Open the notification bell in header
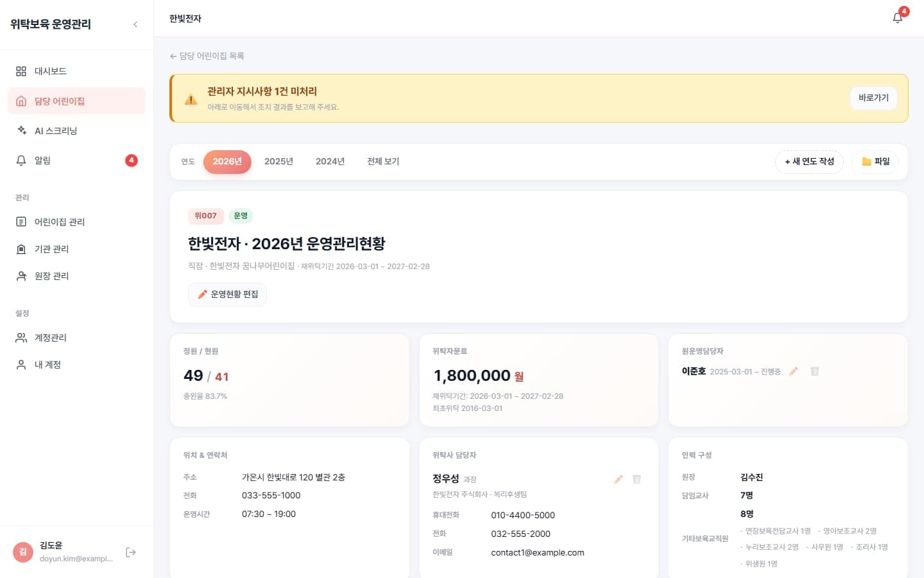Viewport: 924px width, 578px height. click(898, 18)
